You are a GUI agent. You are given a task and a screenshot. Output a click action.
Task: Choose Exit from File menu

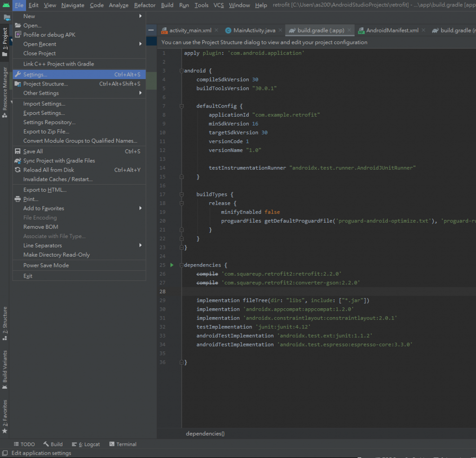point(79,276)
